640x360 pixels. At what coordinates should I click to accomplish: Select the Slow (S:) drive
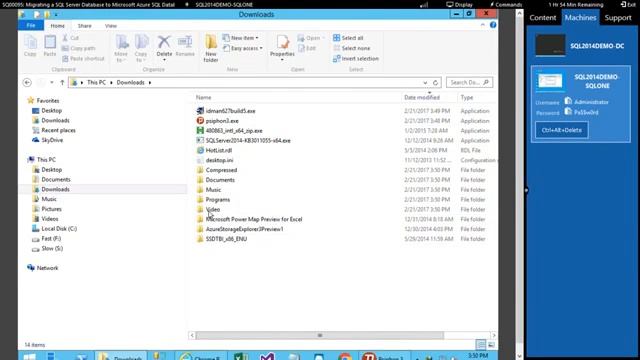point(52,248)
